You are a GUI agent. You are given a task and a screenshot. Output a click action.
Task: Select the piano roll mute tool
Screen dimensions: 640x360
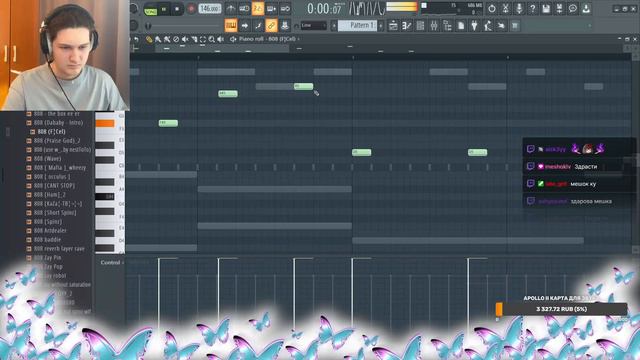pyautogui.click(x=185, y=39)
